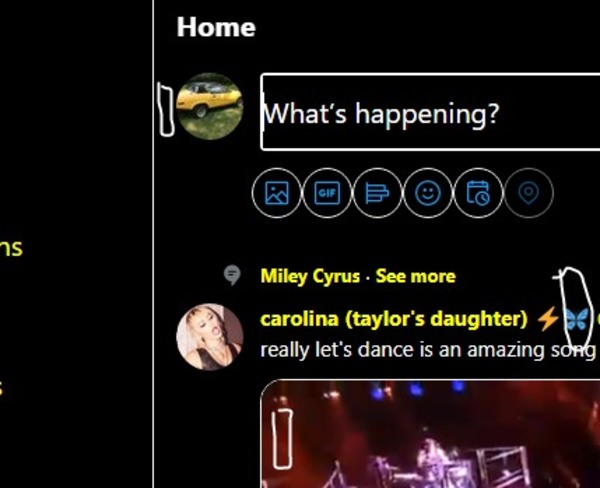
Task: Open the Miley Cyrus topic link
Action: (310, 276)
